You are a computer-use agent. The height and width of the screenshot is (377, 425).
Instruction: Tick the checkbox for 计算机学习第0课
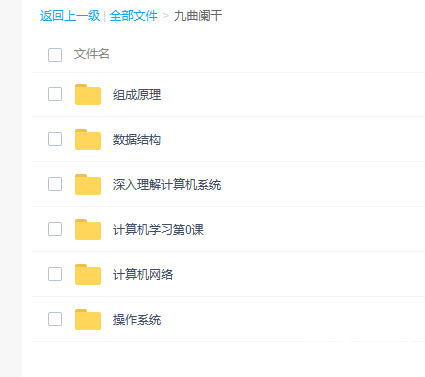coord(55,229)
